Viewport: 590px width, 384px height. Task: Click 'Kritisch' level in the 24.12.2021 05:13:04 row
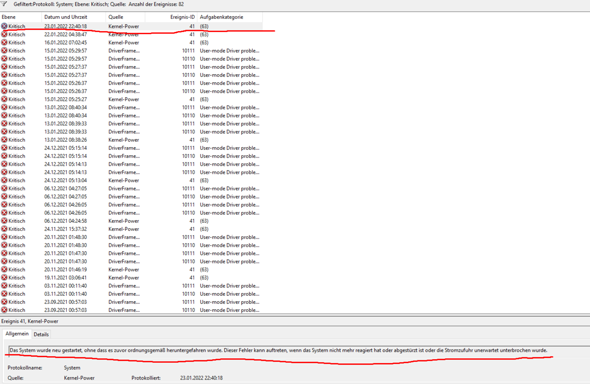coord(17,180)
